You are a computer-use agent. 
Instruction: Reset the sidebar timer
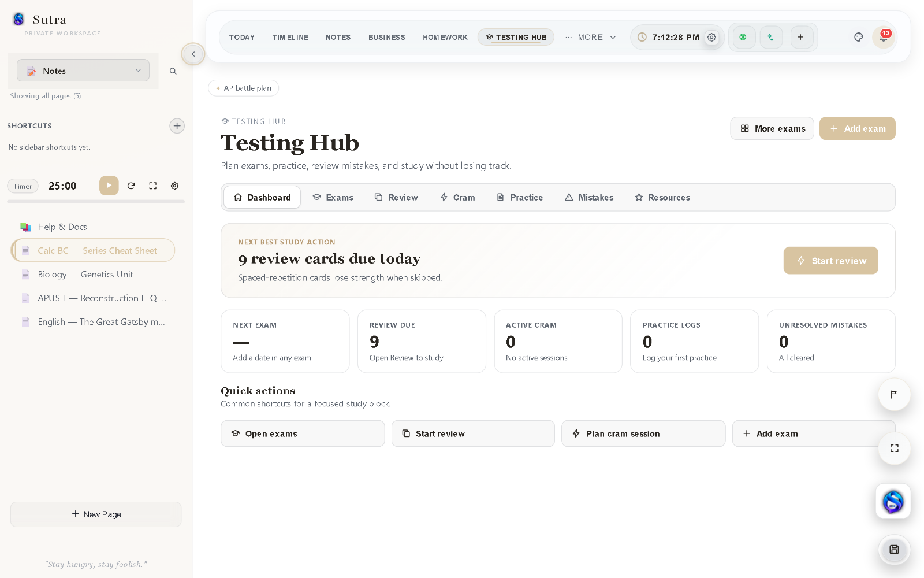tap(131, 186)
